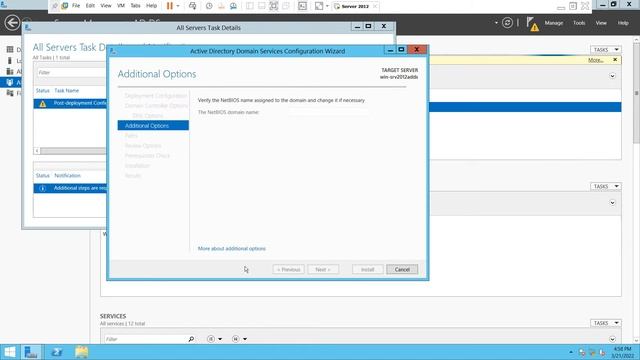
Task: Click Task Name column header
Action: 67,91
